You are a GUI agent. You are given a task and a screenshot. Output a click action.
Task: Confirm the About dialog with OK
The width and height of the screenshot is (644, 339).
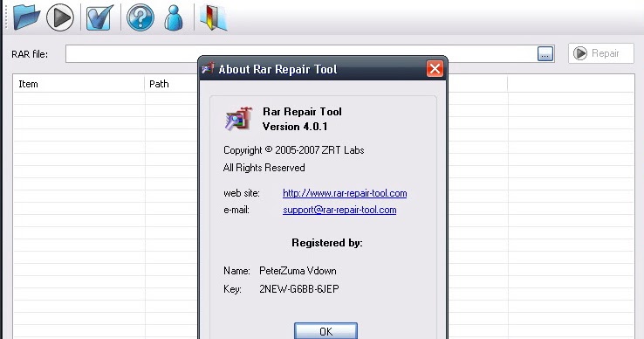[325, 331]
